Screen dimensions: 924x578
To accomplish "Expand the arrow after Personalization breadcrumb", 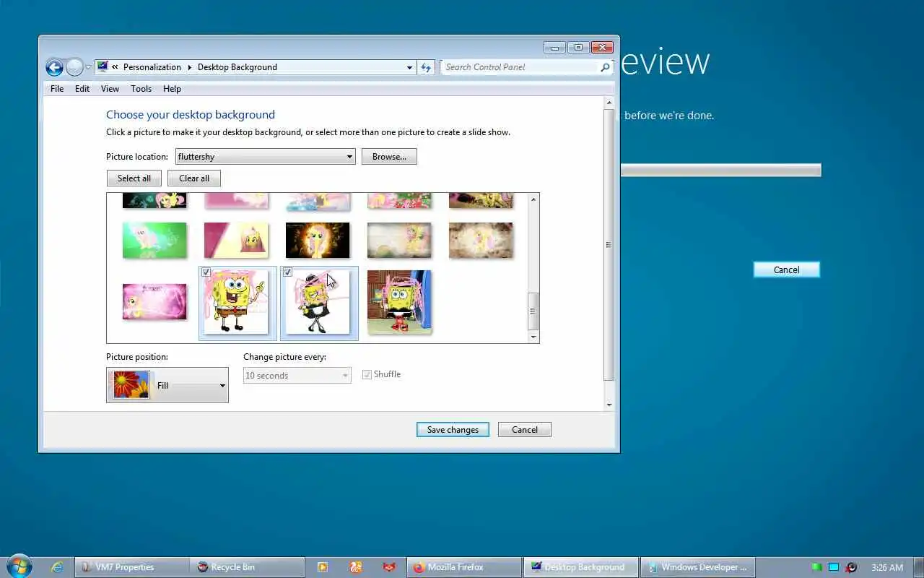I will coord(190,67).
